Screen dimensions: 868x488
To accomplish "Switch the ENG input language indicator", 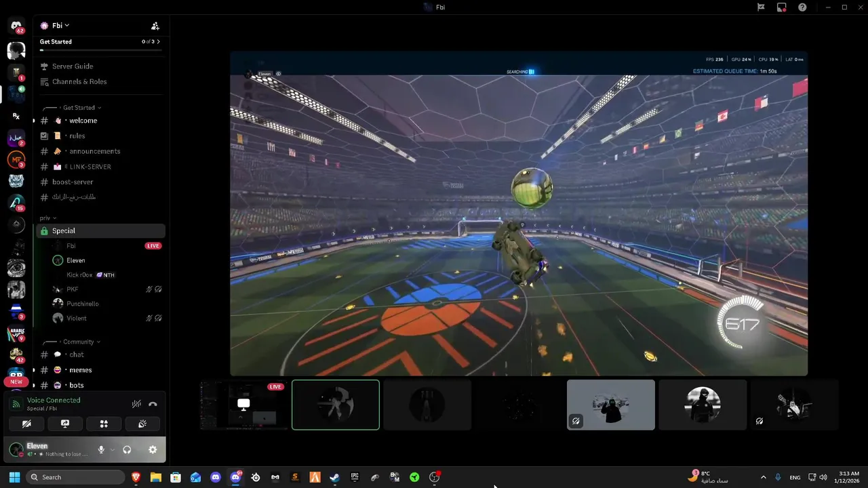I will (x=795, y=478).
